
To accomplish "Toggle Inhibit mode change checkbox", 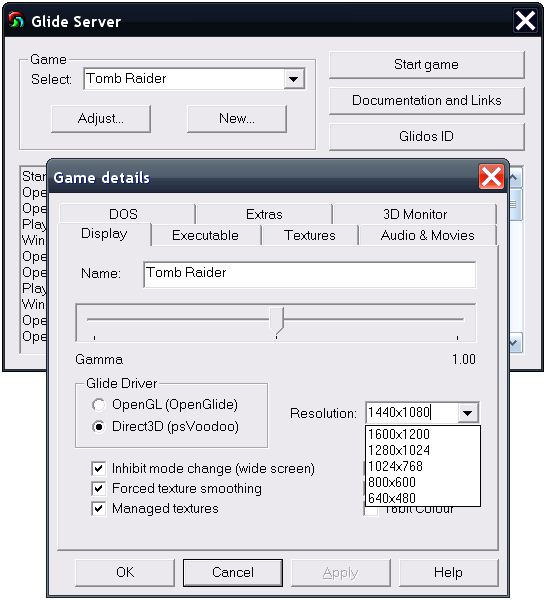I will (x=99, y=468).
